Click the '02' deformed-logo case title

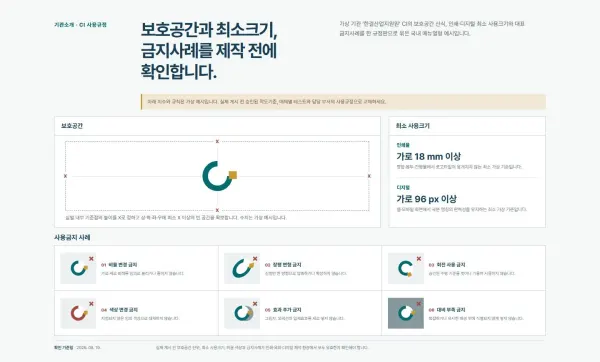[283, 265]
